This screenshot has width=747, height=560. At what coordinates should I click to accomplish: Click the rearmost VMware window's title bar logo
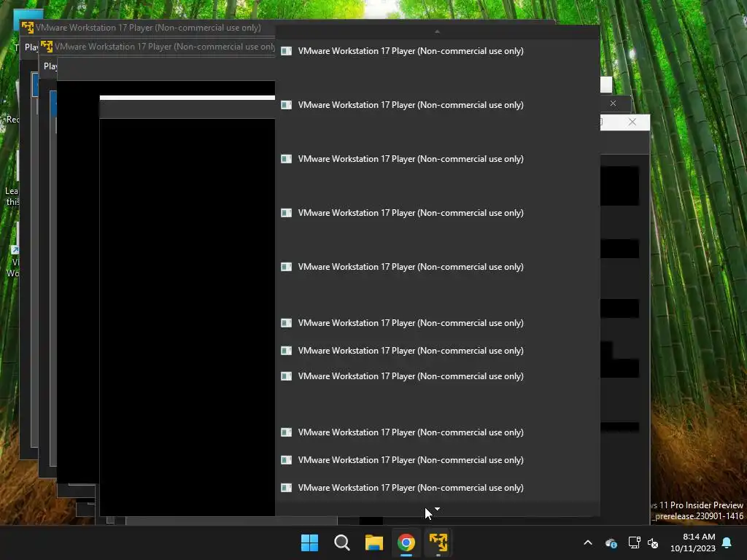pos(28,28)
